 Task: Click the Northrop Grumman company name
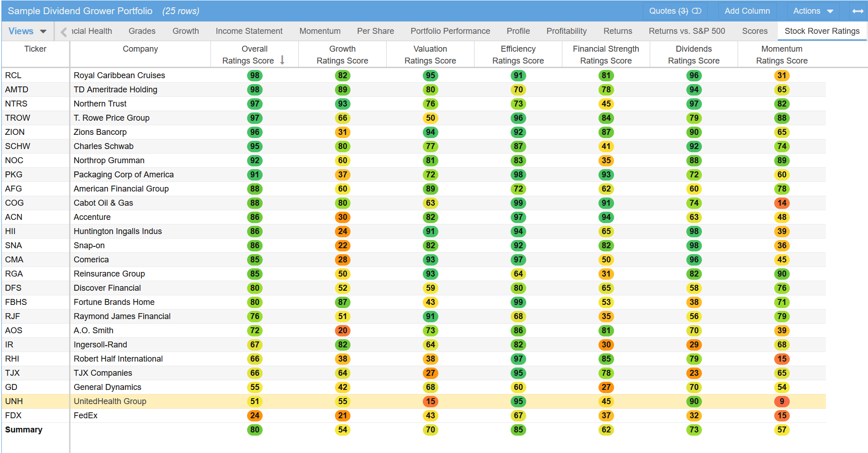[109, 160]
